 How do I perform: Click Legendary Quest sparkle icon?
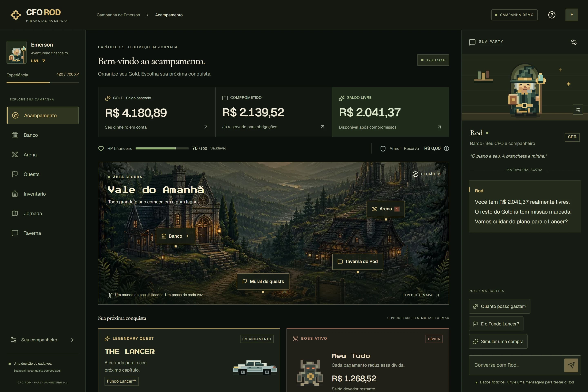(x=107, y=339)
